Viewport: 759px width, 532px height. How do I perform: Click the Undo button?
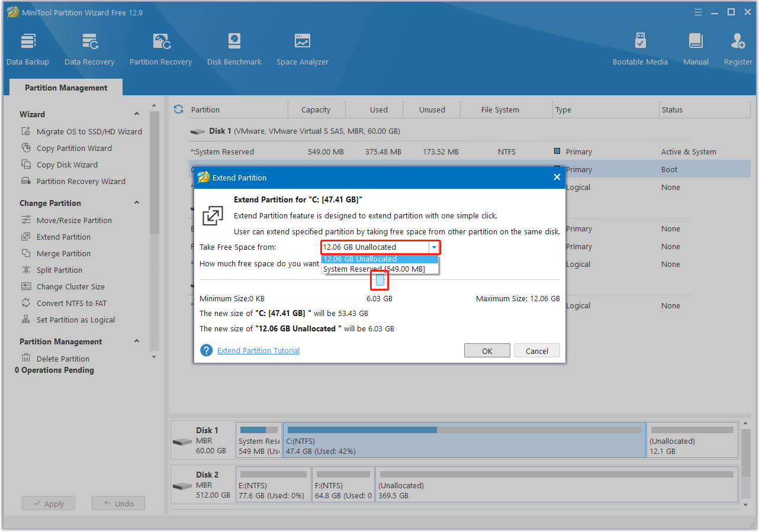coord(118,504)
